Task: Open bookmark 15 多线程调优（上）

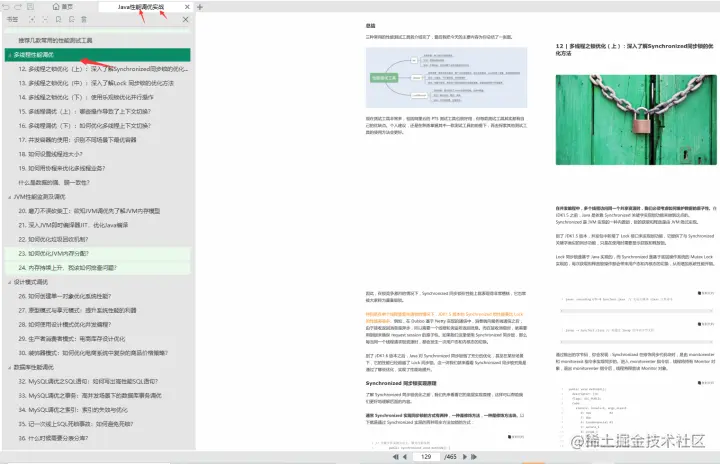Action: pos(84,112)
